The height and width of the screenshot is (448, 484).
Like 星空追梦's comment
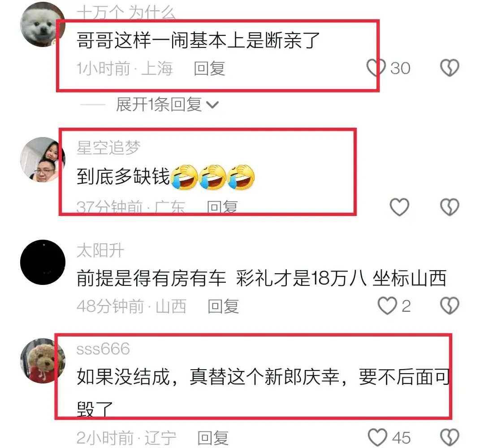(399, 207)
